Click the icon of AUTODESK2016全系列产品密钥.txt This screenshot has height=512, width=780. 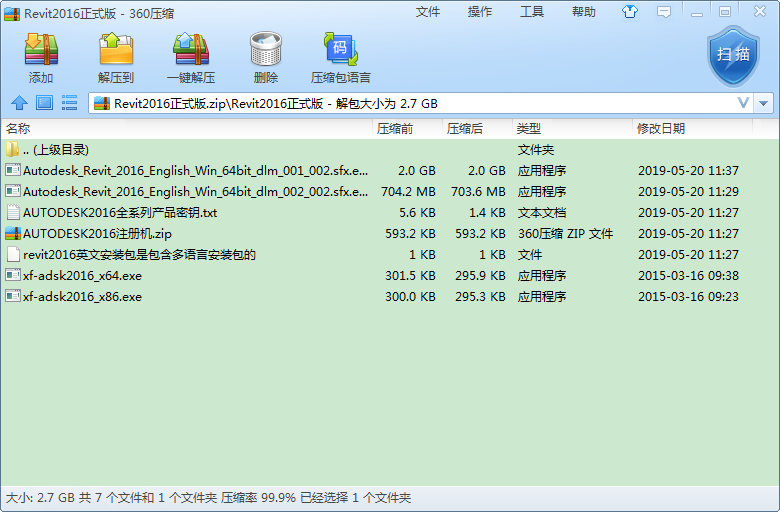[x=13, y=212]
